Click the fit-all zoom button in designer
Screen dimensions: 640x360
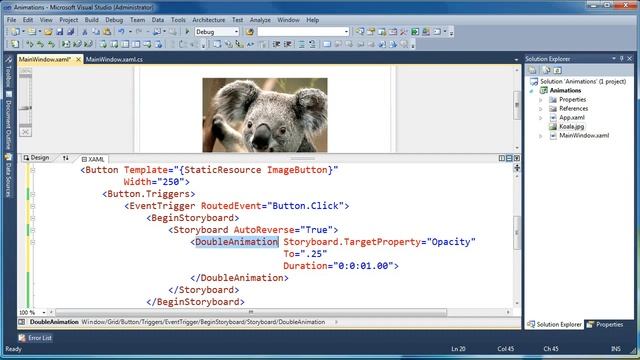point(25,132)
